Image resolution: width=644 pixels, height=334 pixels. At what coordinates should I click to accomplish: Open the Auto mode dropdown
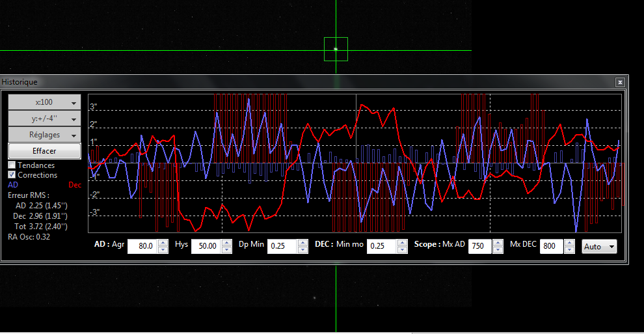pos(599,247)
